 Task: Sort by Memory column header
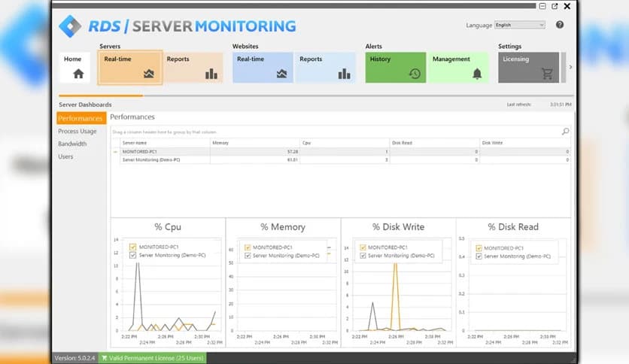click(x=255, y=143)
